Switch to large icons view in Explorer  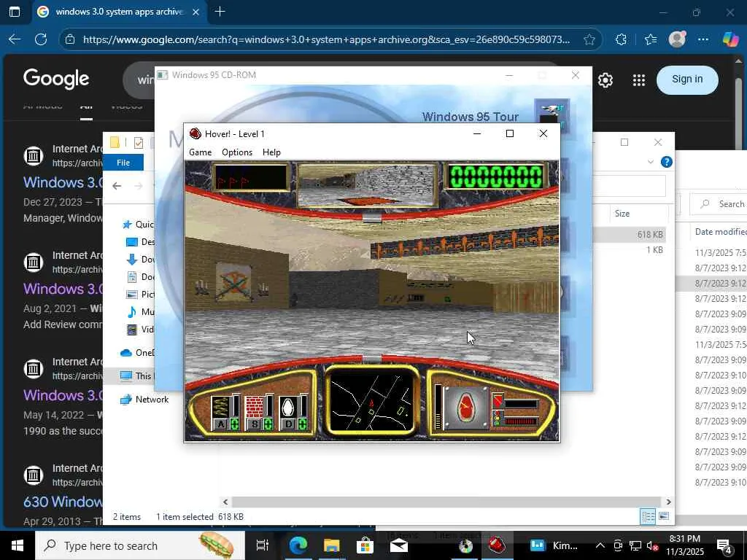click(664, 516)
